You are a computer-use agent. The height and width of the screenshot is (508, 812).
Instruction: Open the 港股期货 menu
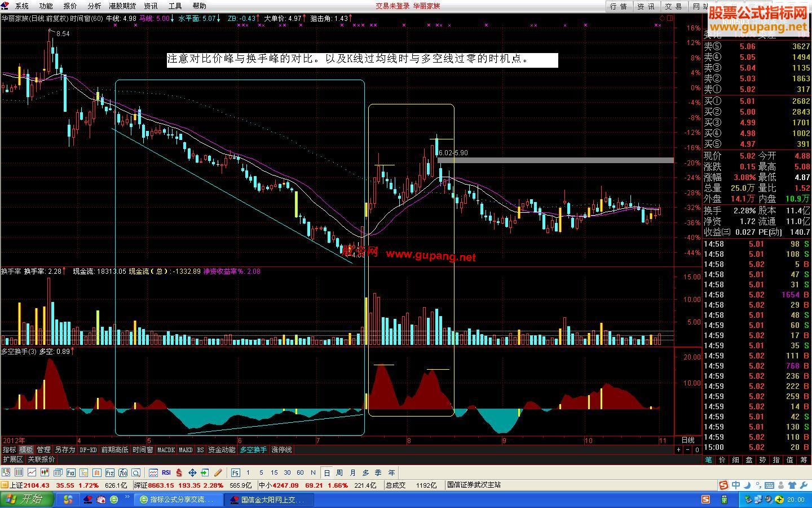tap(122, 6)
